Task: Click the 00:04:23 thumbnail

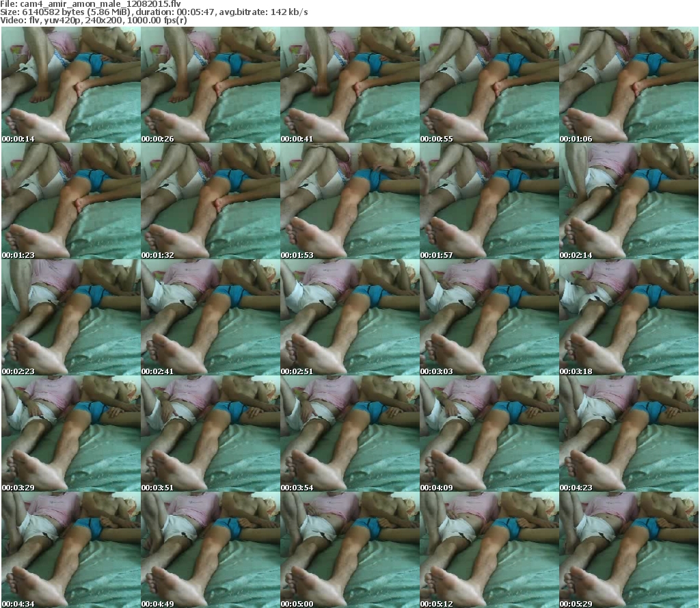Action: click(x=629, y=434)
